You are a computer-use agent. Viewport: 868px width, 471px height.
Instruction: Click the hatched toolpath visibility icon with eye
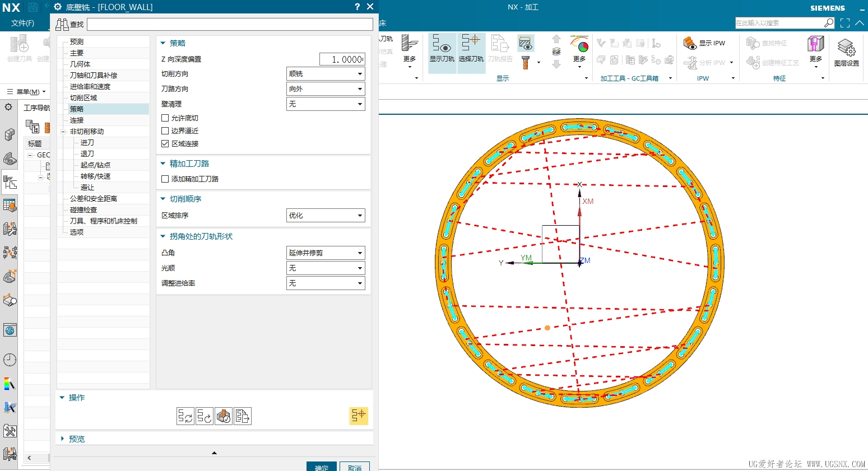coord(526,43)
